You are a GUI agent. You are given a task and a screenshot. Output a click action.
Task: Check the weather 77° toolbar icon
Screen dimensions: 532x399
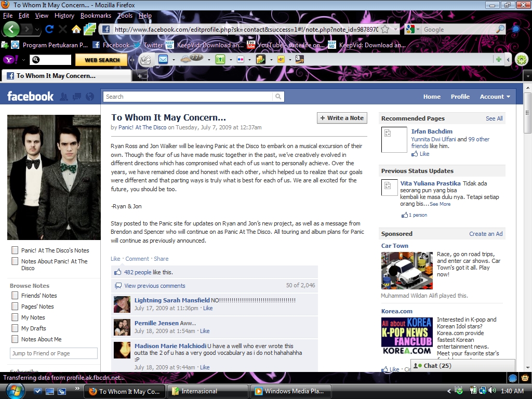point(192,59)
